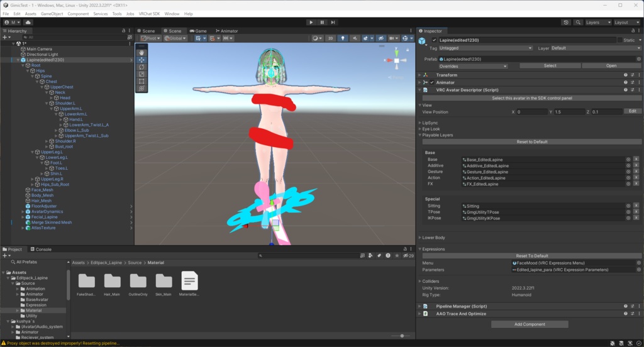Switch to the Animator tab

point(226,31)
